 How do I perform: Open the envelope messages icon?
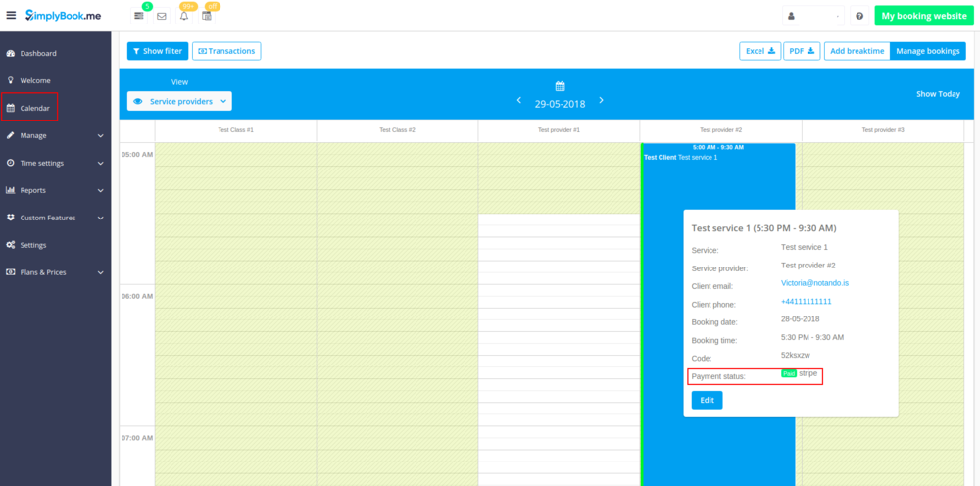(162, 17)
